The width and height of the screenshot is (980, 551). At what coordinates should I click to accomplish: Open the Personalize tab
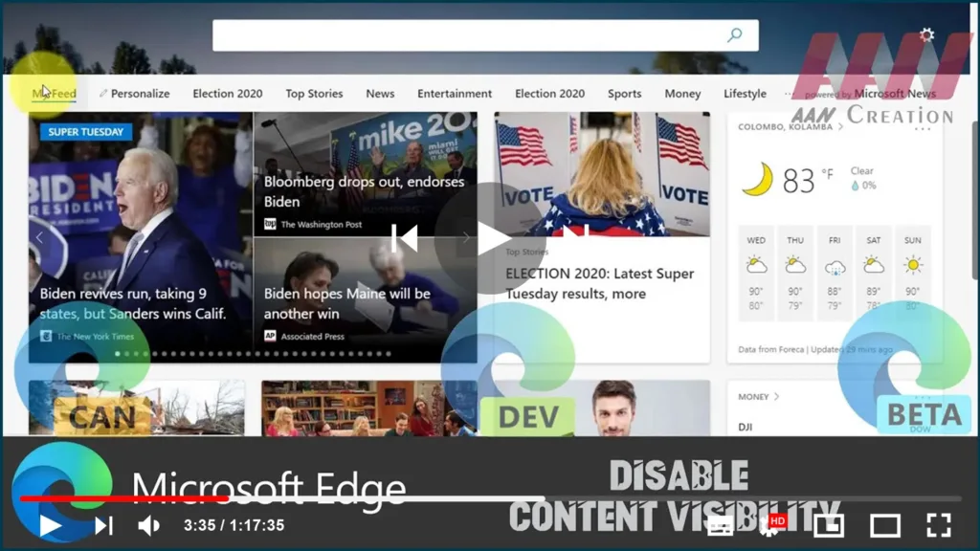(x=134, y=94)
